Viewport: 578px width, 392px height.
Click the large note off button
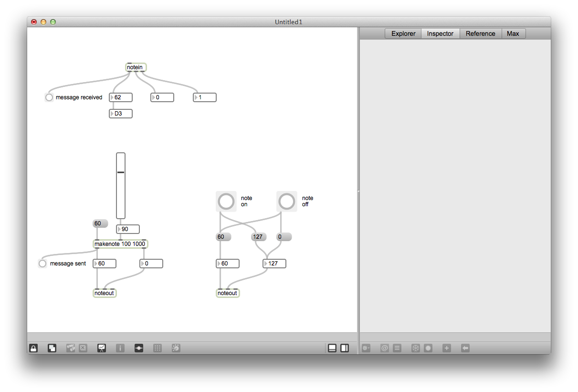287,201
